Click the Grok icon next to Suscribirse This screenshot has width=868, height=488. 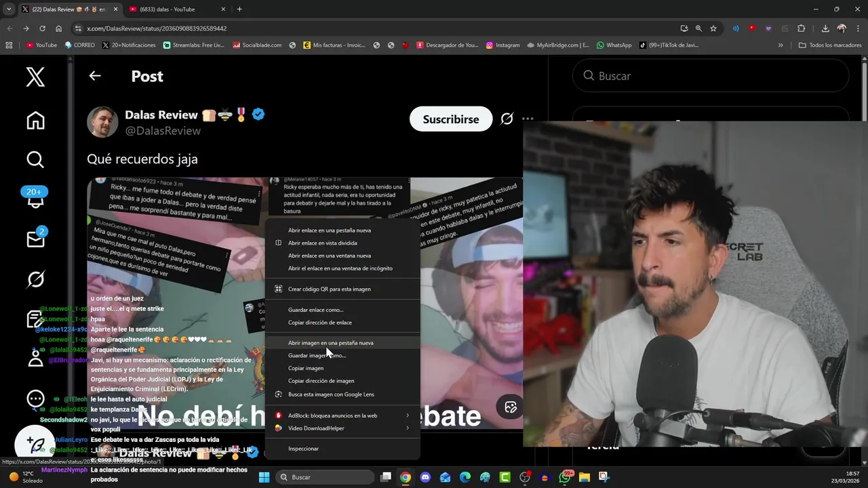[x=507, y=119]
